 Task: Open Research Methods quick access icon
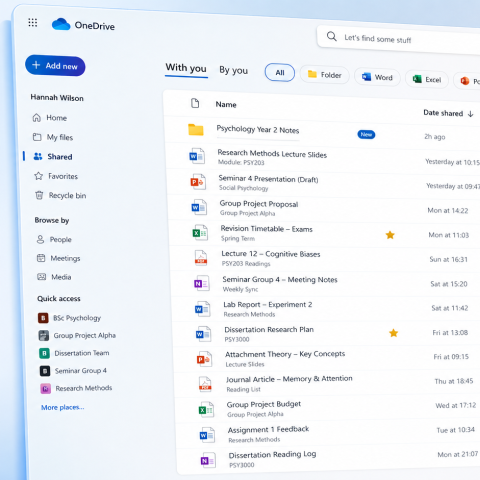[46, 388]
